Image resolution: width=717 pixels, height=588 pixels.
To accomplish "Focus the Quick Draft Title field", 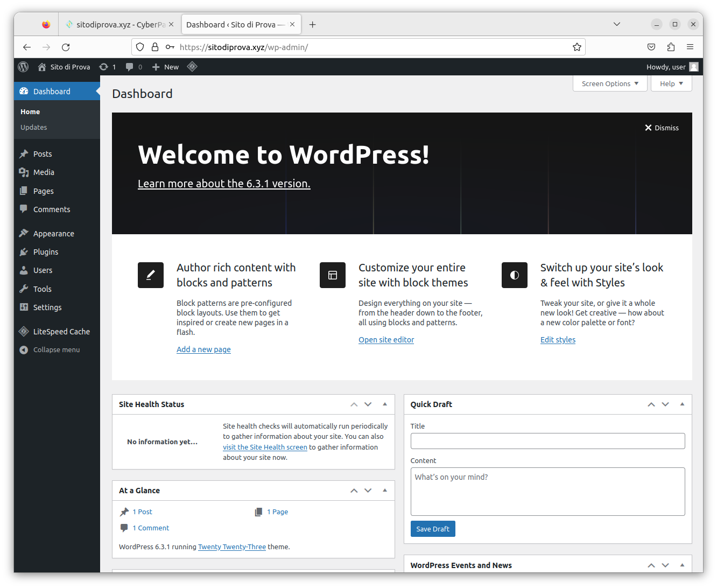I will pos(547,441).
